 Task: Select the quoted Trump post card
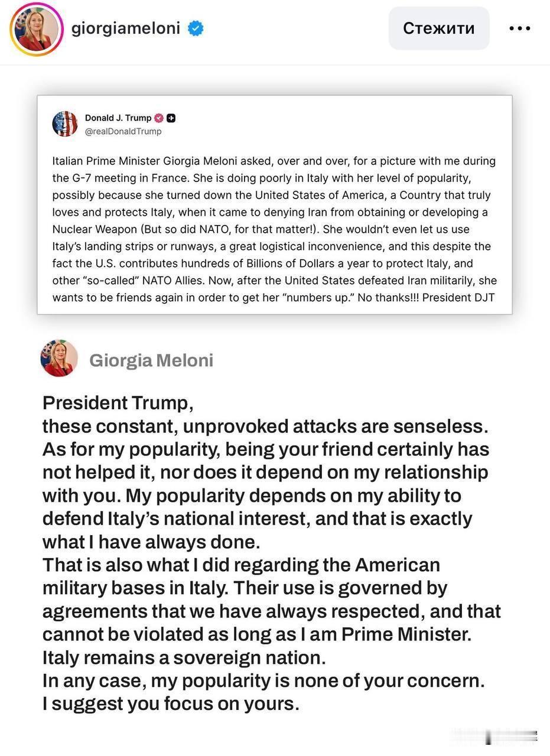click(x=275, y=204)
